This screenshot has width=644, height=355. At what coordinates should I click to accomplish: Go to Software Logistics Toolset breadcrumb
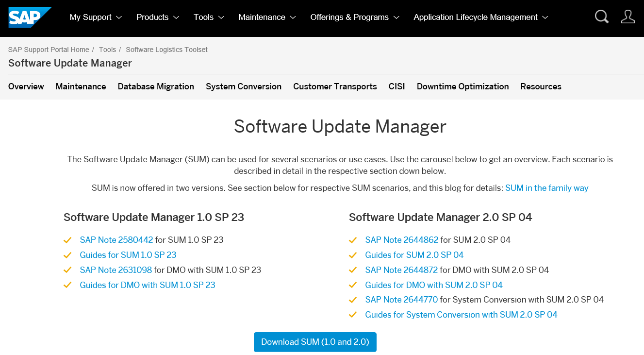tap(166, 50)
